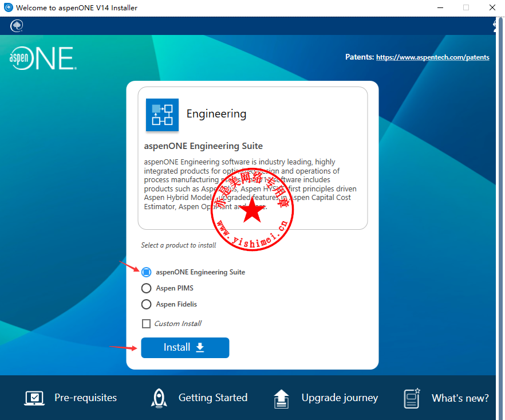Click the Upgrade journey upload arrow icon
505x420 pixels.
(x=282, y=399)
